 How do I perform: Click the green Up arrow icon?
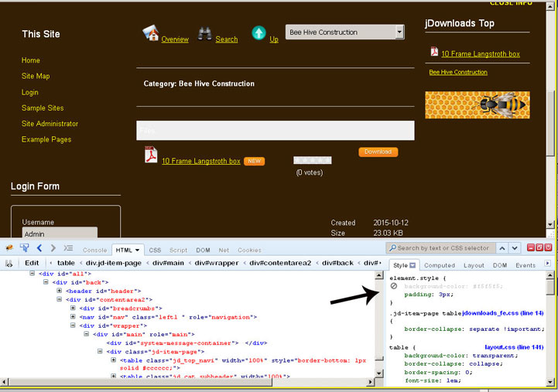click(x=258, y=33)
